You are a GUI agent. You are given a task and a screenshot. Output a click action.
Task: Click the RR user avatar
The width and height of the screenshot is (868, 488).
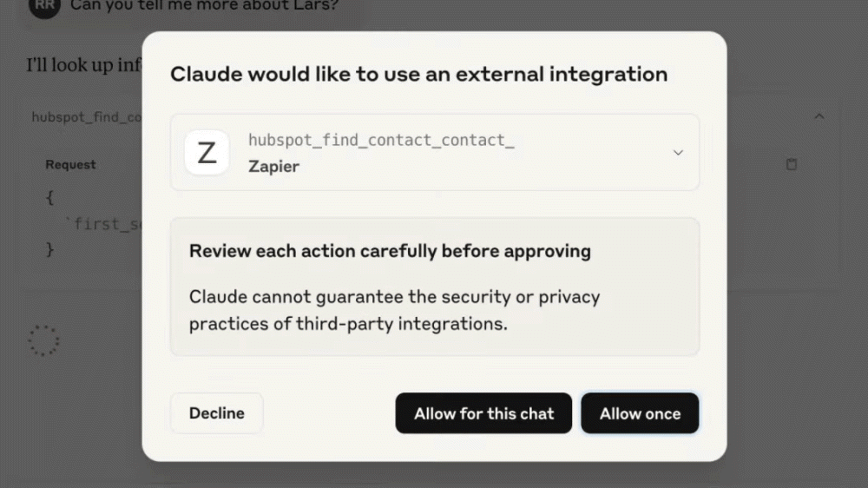coord(43,6)
